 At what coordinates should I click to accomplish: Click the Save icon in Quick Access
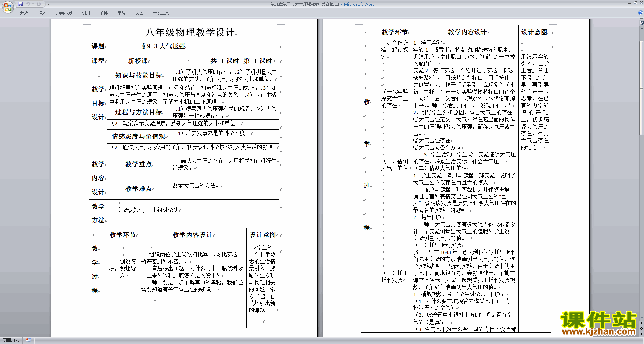pyautogui.click(x=20, y=4)
